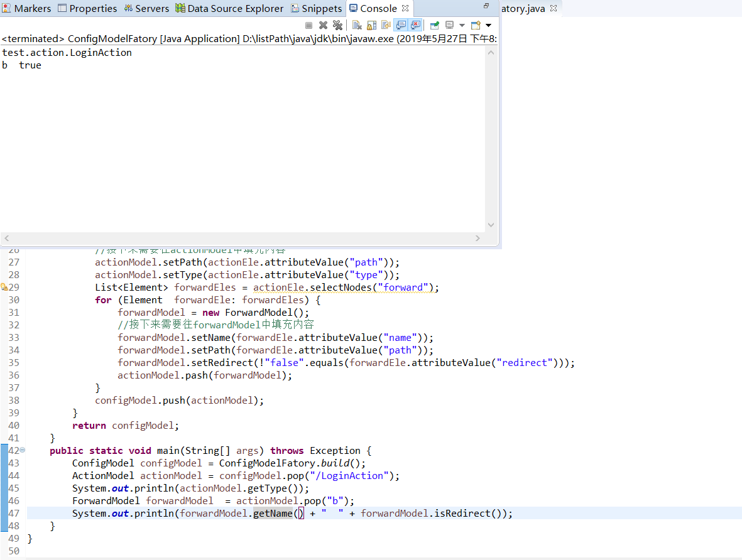The image size is (742, 560).
Task: Open the Data Source Explorer tab
Action: [229, 9]
